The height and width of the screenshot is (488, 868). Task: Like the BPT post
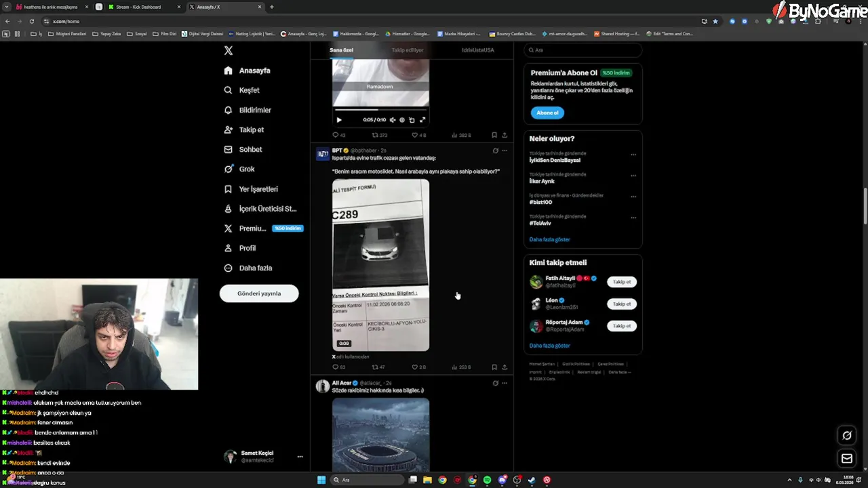tap(418, 367)
